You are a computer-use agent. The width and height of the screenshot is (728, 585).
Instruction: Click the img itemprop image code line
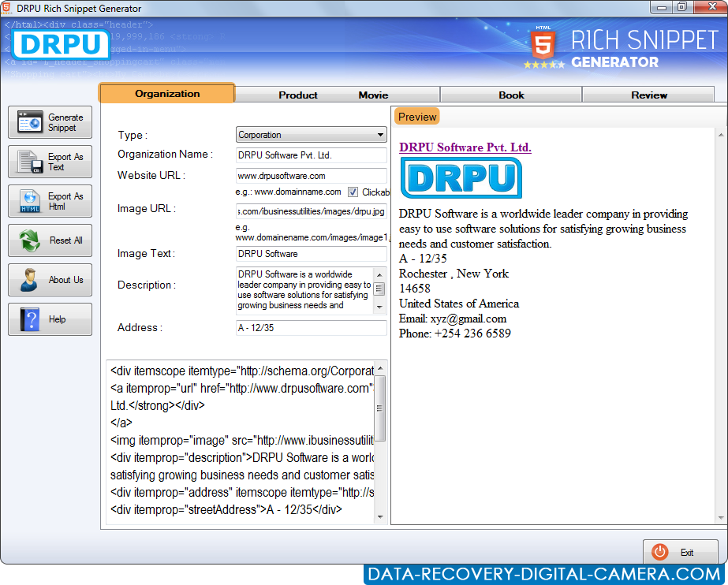(x=242, y=440)
